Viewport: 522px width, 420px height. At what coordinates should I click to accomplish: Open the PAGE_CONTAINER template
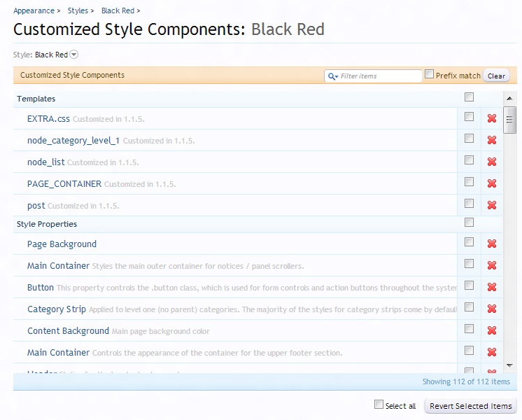(64, 184)
